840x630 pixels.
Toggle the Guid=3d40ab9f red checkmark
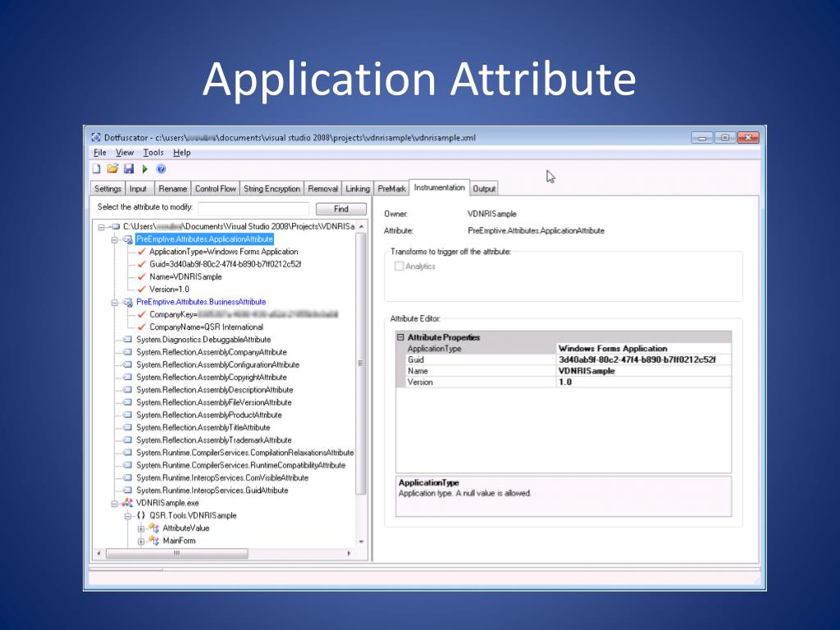141,264
